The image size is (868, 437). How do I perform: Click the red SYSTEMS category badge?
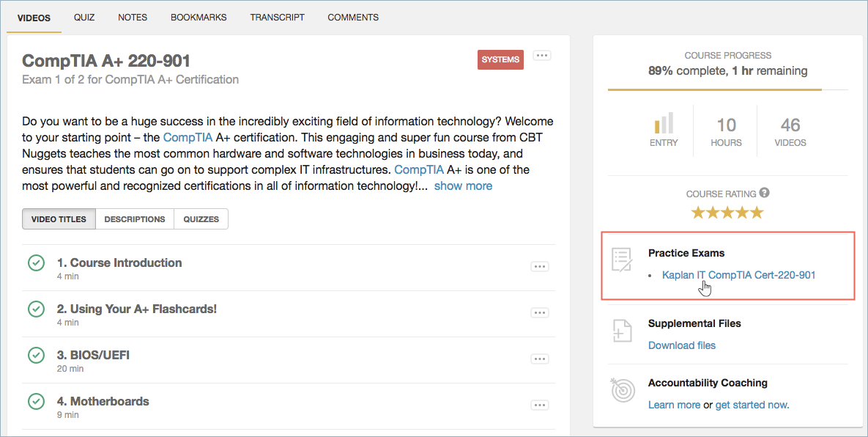pyautogui.click(x=500, y=59)
